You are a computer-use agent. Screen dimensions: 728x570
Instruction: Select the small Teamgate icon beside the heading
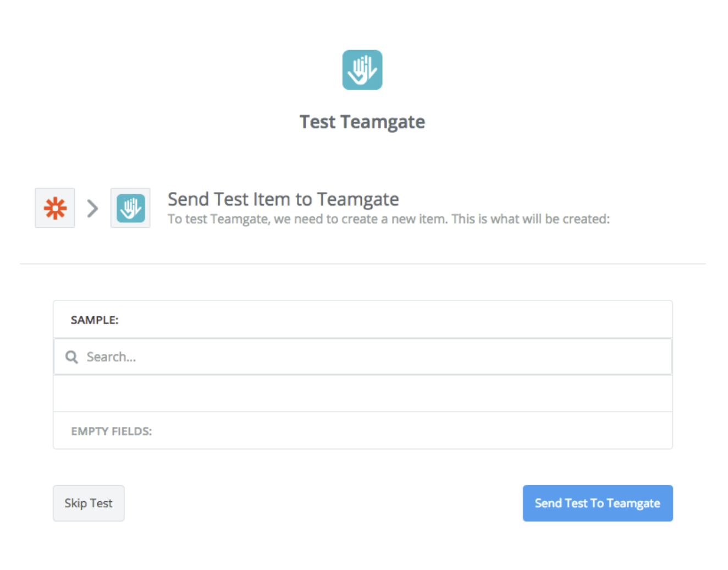(x=130, y=209)
